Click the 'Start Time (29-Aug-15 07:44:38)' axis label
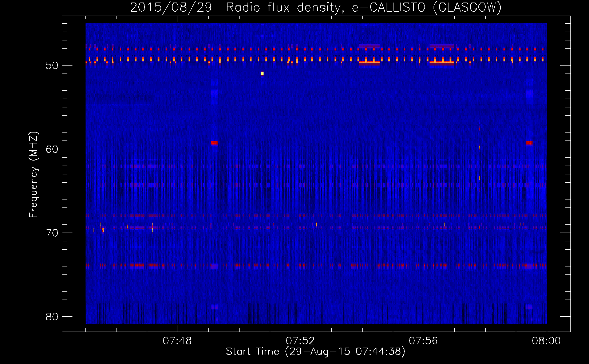 click(316, 352)
